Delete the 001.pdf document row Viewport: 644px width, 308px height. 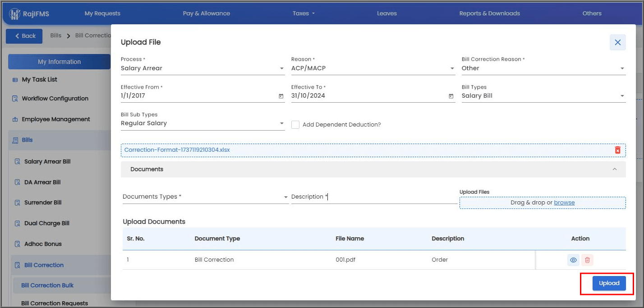[x=587, y=260]
